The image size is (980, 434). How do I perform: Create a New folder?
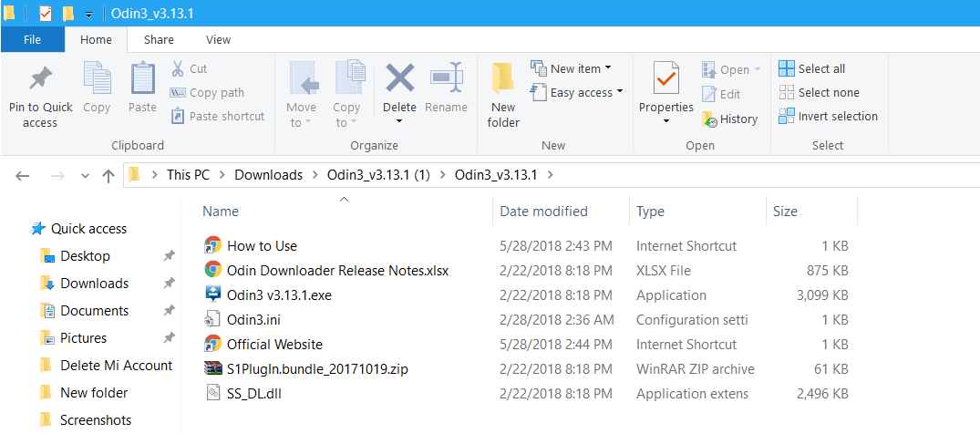(503, 96)
